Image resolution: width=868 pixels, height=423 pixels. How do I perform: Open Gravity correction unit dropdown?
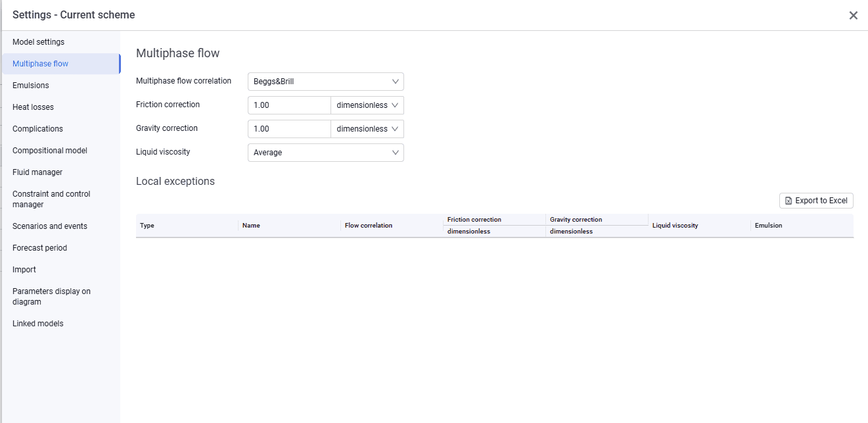[x=367, y=129]
